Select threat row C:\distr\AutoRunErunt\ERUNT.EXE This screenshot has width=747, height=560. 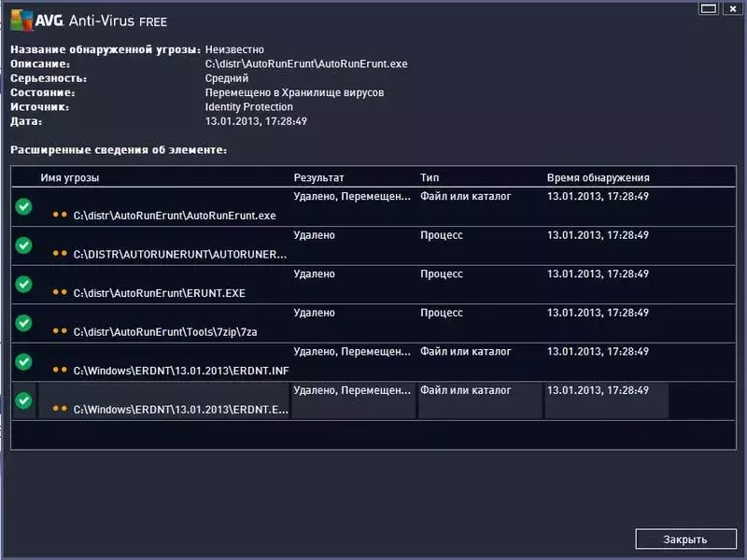click(373, 285)
